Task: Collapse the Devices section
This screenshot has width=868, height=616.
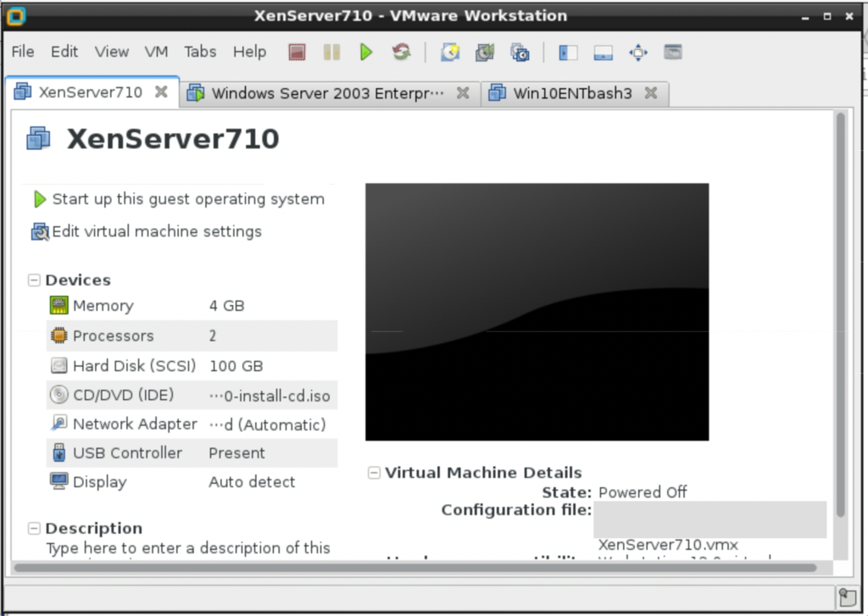Action: (34, 280)
